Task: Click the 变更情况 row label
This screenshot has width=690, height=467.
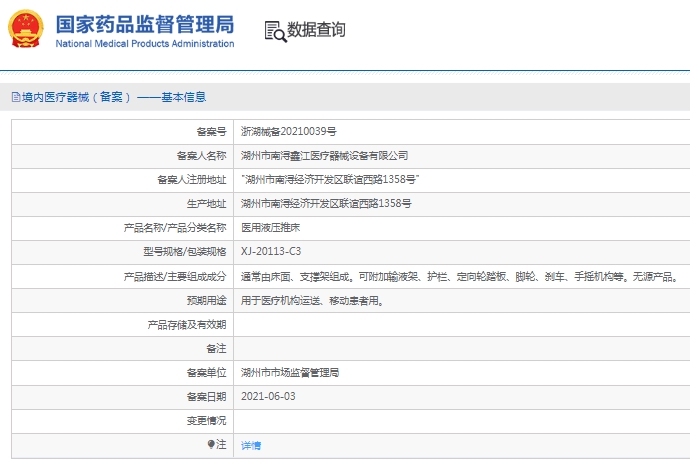Action: [x=206, y=421]
